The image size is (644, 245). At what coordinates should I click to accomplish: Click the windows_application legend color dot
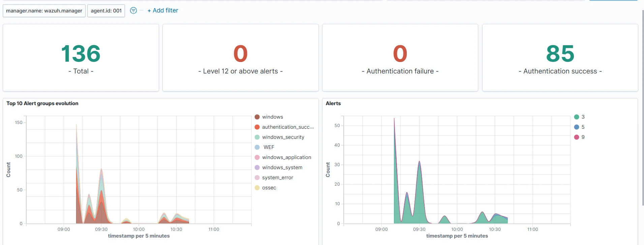[x=257, y=157]
